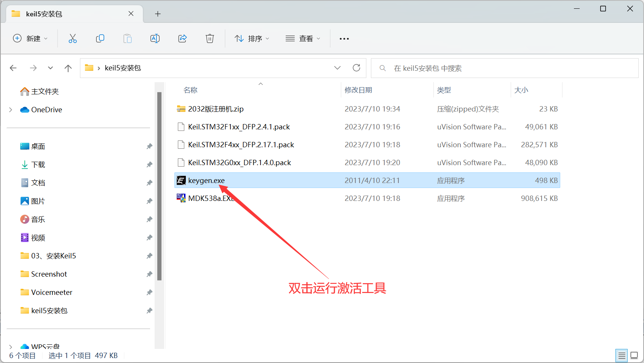
Task: Click the Delete trash can icon
Action: point(210,38)
